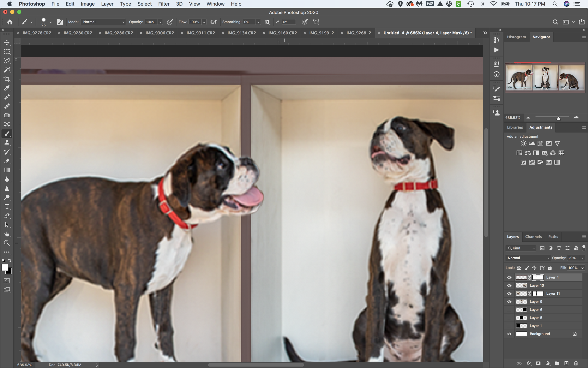Hide the Background layer
The width and height of the screenshot is (588, 368).
coord(509,334)
